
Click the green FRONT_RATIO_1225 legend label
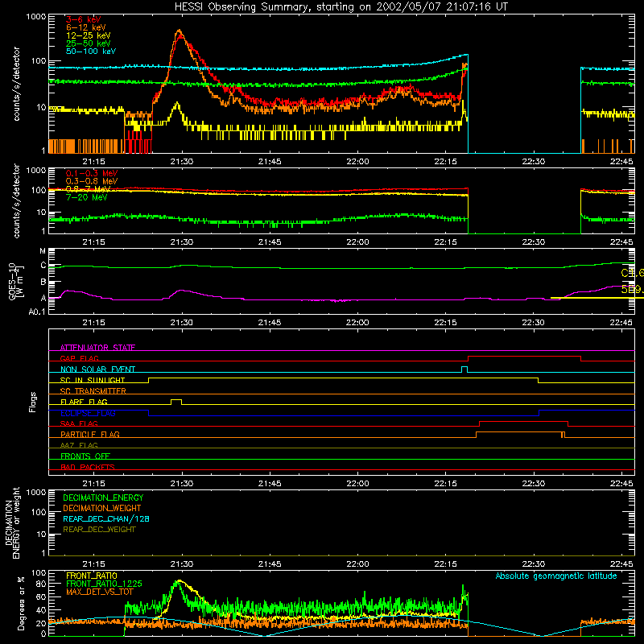104,584
